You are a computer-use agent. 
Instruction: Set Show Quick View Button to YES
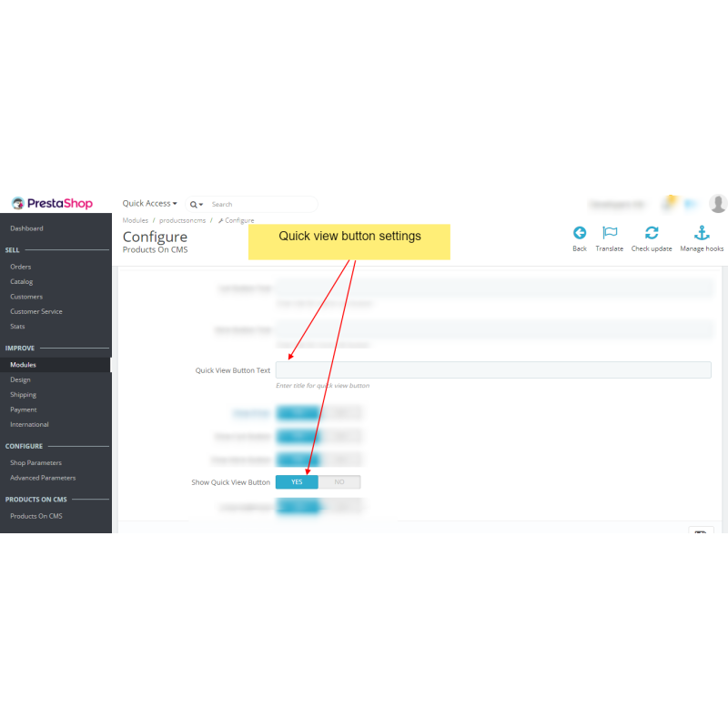click(x=297, y=482)
